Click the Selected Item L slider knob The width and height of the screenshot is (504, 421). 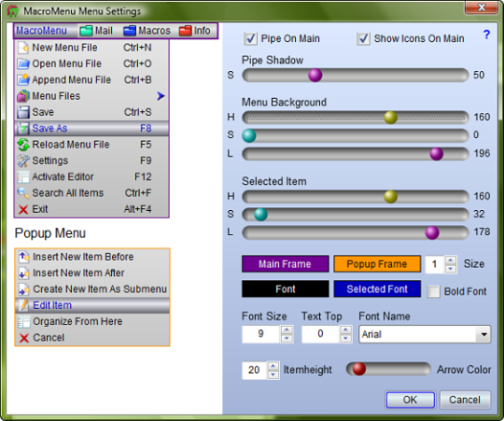coord(432,232)
